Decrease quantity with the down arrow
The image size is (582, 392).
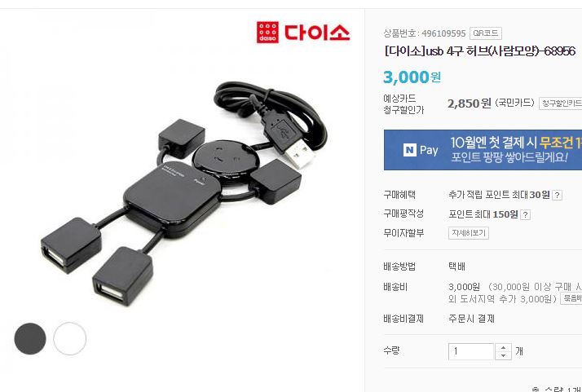pyautogui.click(x=503, y=355)
